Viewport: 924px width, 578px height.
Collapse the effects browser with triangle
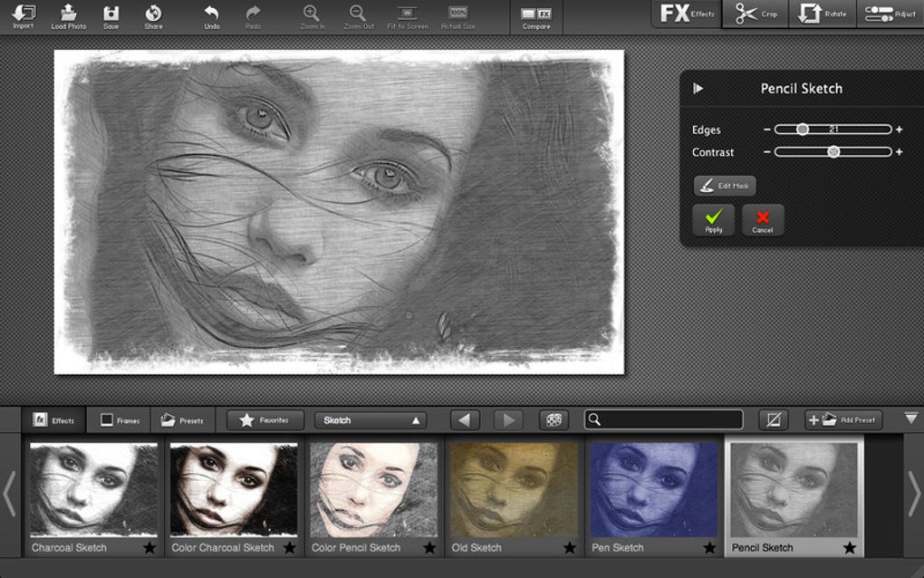[x=910, y=419]
